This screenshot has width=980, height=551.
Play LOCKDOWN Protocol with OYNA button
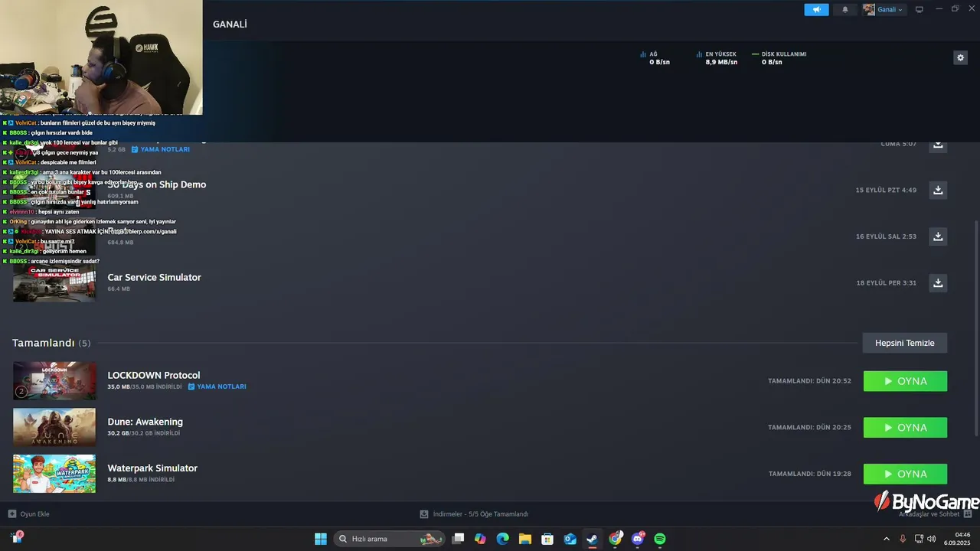click(x=905, y=381)
